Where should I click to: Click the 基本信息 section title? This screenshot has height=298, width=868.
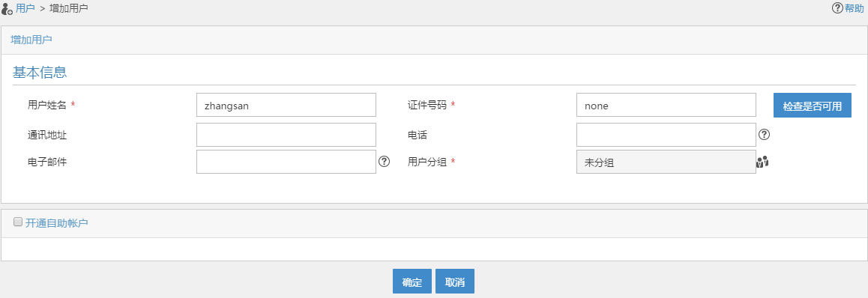[39, 73]
